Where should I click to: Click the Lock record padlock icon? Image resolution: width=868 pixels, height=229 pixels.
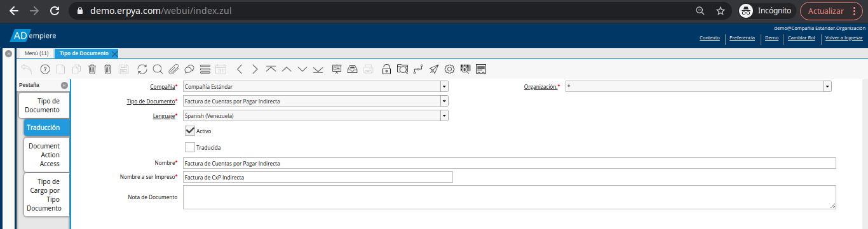386,69
